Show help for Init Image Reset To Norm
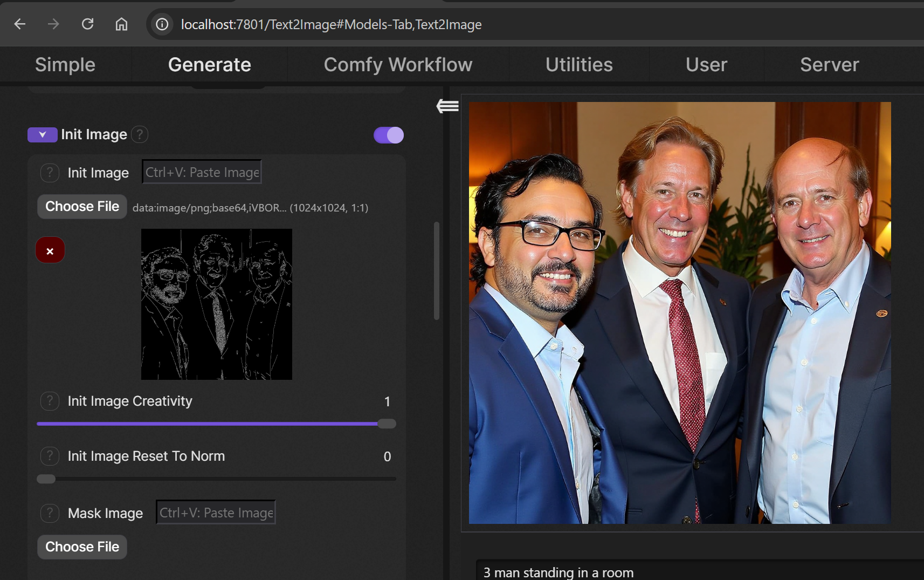 coord(50,456)
